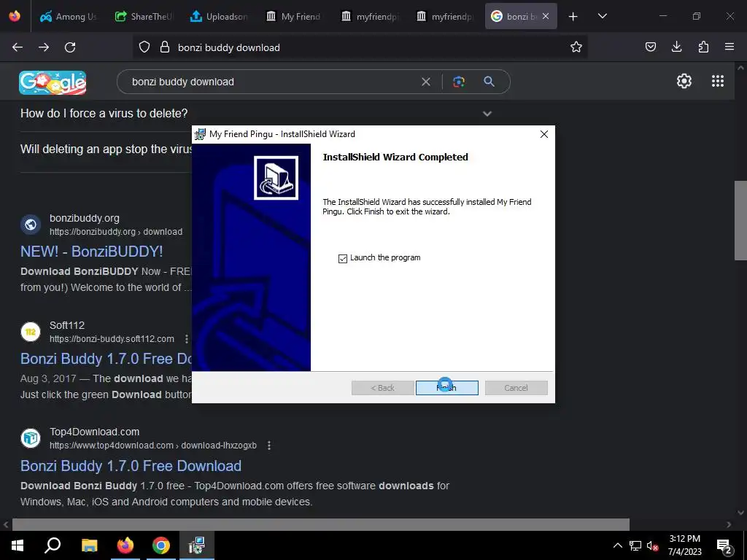This screenshot has width=747, height=560.
Task: Open the Firefox hamburger menu
Action: pos(729,47)
